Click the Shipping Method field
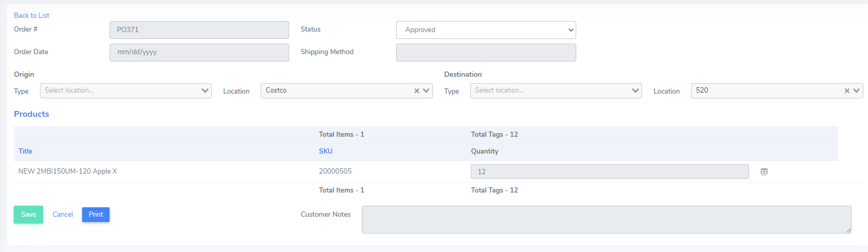The image size is (868, 252). tap(486, 53)
